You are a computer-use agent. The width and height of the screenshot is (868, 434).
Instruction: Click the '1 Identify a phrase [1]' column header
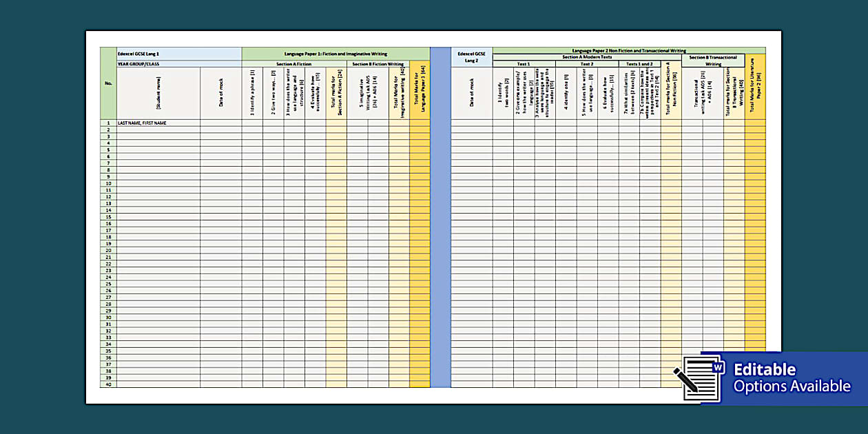pos(252,93)
